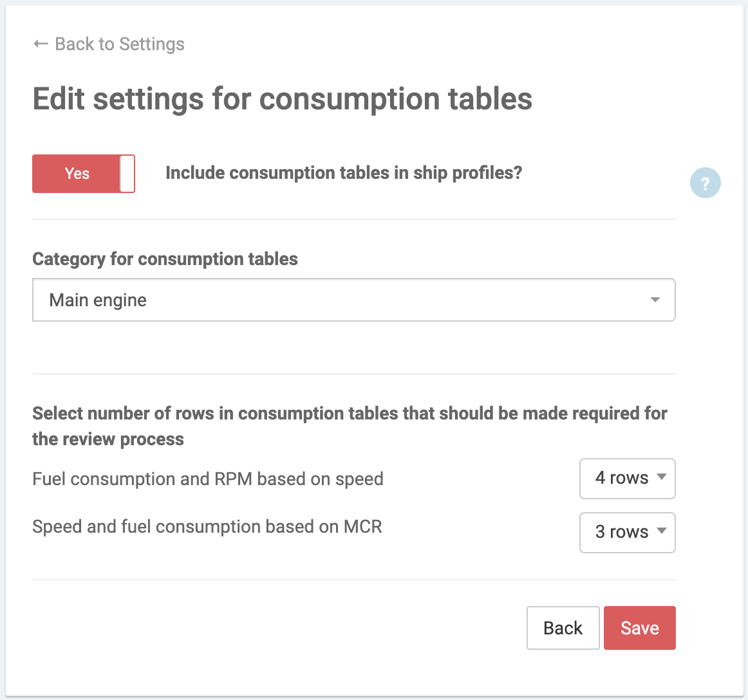Click the 'Main engine' selected value text
Viewport: 748px width, 700px height.
coord(98,300)
